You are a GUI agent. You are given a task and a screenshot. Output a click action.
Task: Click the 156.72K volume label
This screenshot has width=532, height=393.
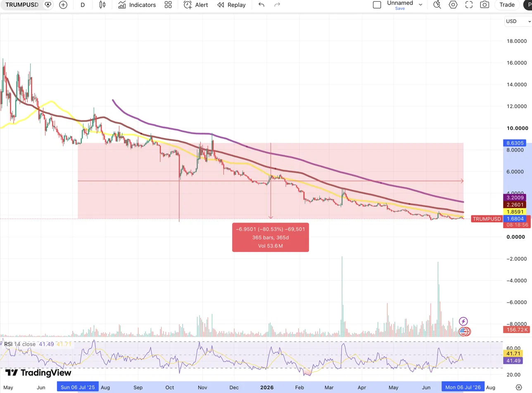516,330
